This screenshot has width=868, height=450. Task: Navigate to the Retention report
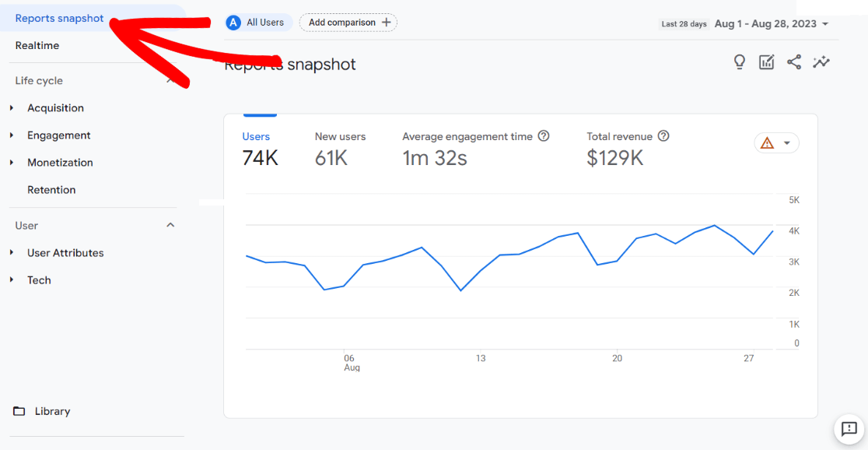(51, 189)
